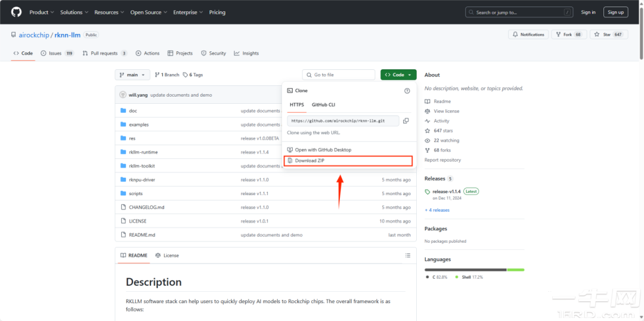The height and width of the screenshot is (321, 644).
Task: Click Sign in
Action: pos(588,13)
